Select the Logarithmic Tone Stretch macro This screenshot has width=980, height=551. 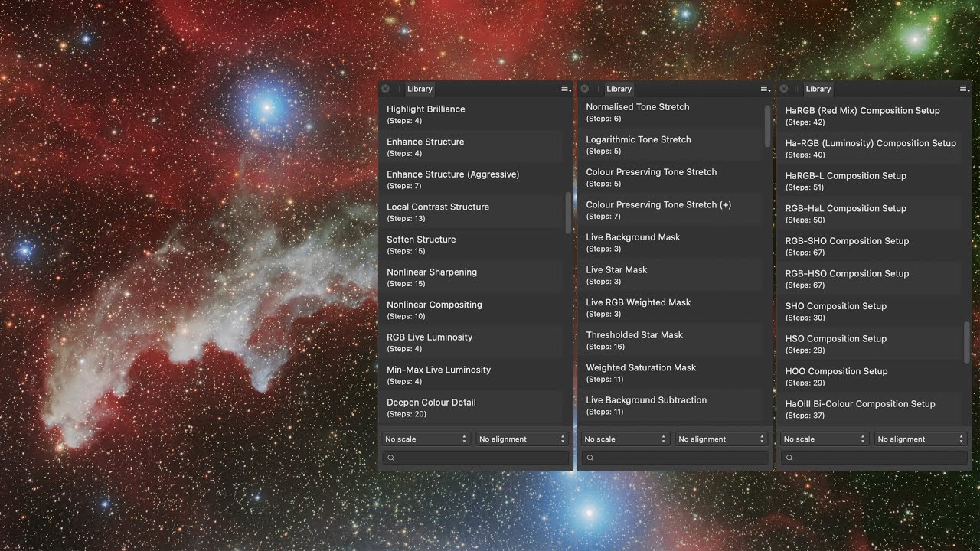click(670, 145)
